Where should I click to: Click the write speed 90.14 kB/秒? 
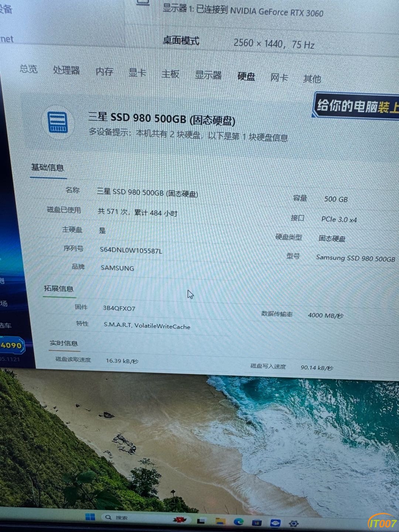coord(317,368)
